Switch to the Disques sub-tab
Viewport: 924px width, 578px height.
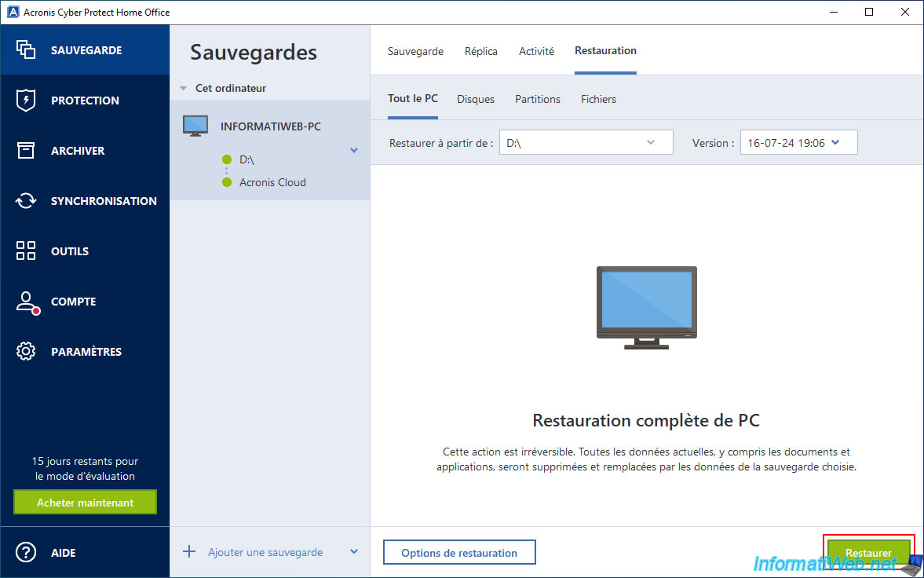tap(476, 99)
